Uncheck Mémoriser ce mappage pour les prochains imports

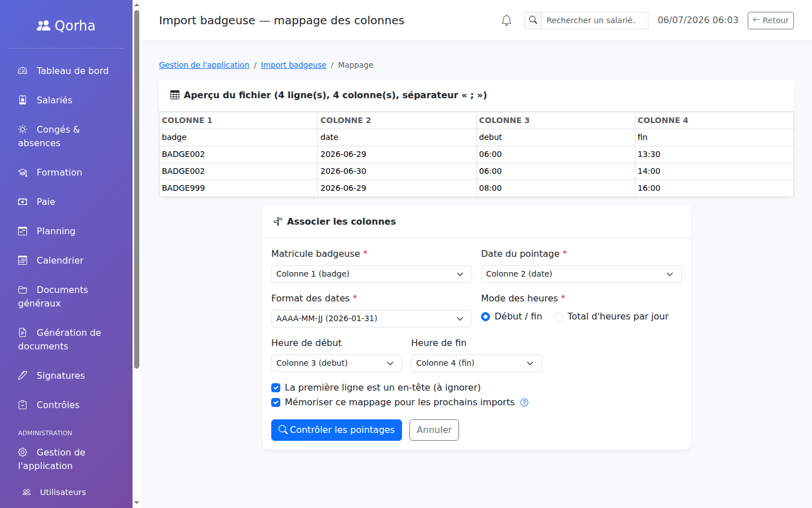276,402
